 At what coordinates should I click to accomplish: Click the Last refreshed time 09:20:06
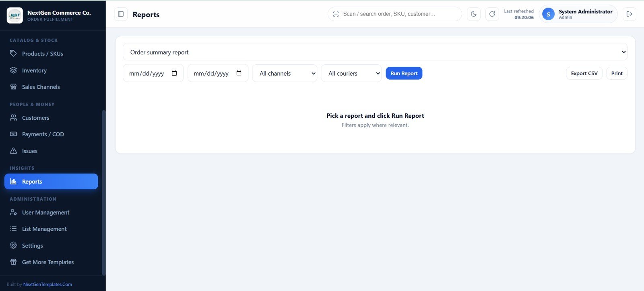(524, 18)
